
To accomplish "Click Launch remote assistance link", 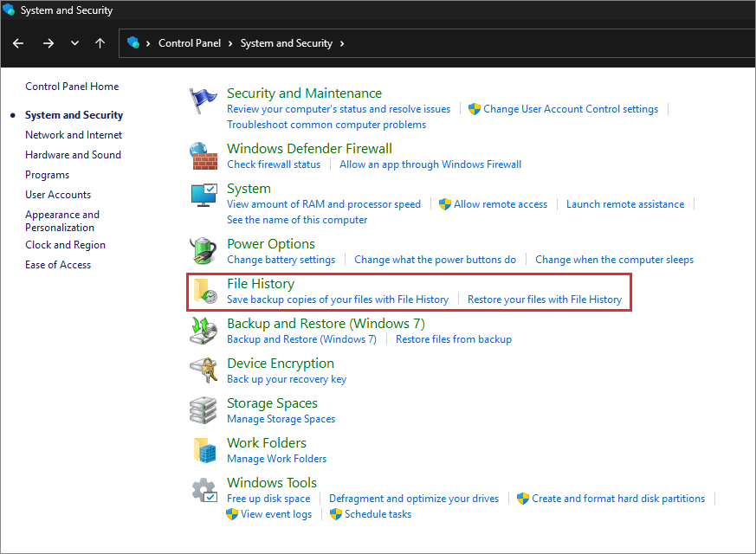I will tap(625, 204).
